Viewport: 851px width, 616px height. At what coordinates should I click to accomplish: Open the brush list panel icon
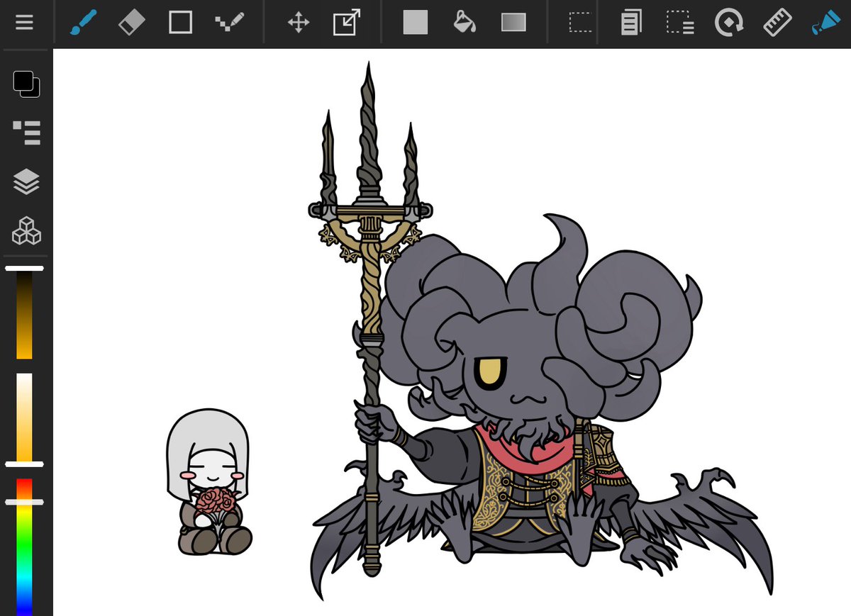point(27,133)
